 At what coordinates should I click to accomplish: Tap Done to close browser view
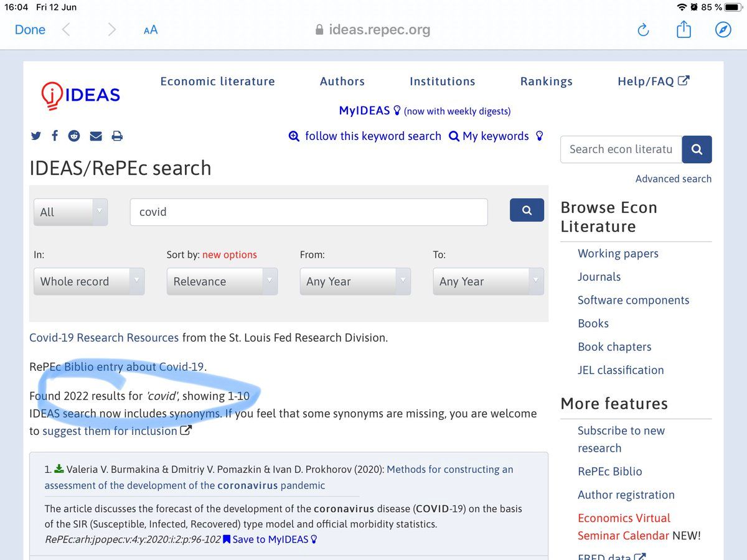30,30
